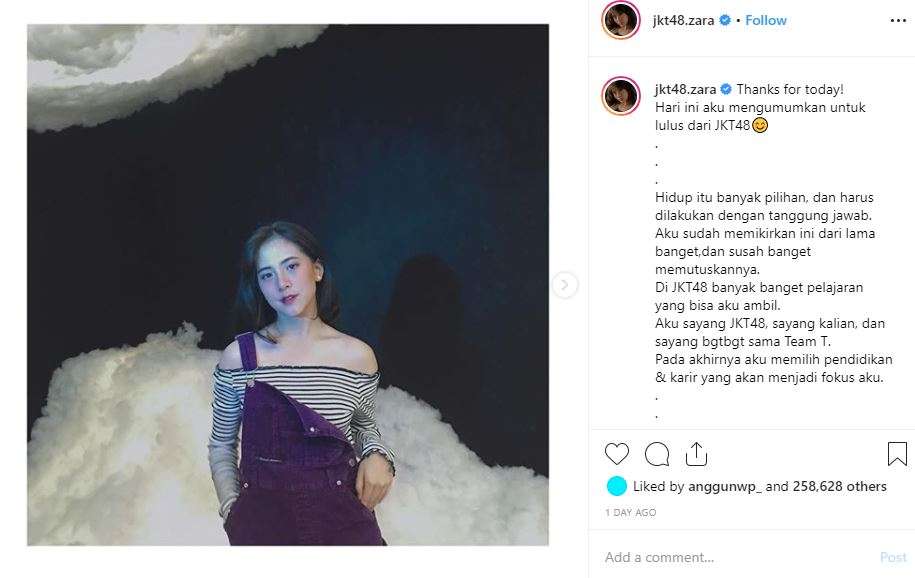Viewport: 915px width, 578px height.
Task: Click the small liker avatar circle
Action: (x=617, y=486)
